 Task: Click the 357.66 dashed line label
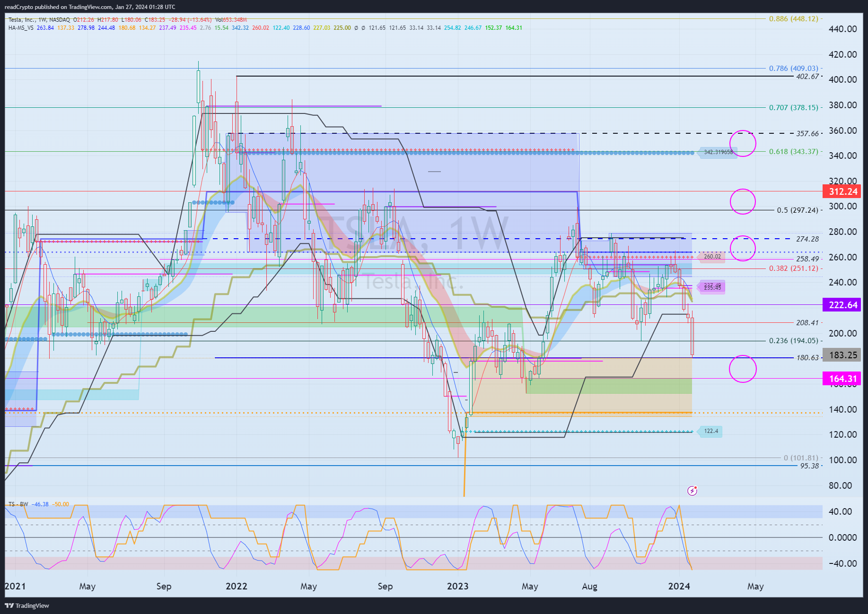807,134
